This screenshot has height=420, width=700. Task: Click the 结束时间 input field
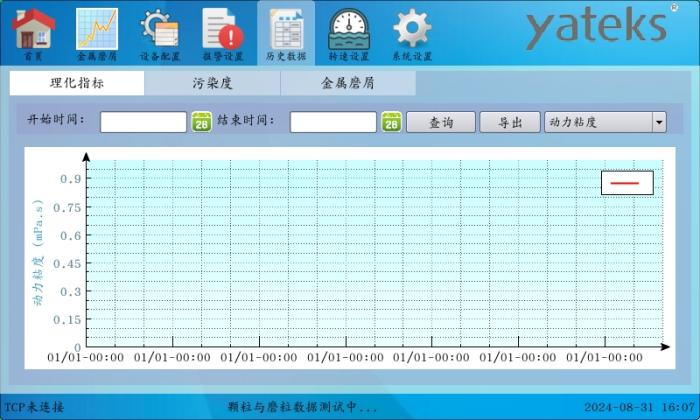(x=333, y=122)
